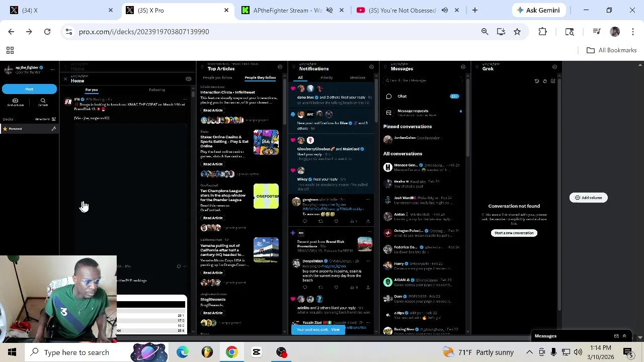Bookmark this page with star icon
Viewport: 644px width, 362px height.
click(517, 32)
